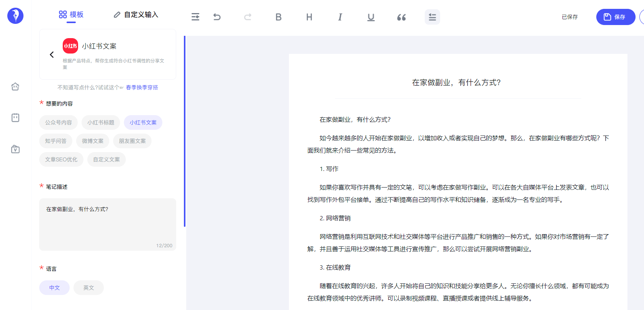This screenshot has width=644, height=310.
Task: Insert a blockquote with quote icon
Action: (402, 17)
